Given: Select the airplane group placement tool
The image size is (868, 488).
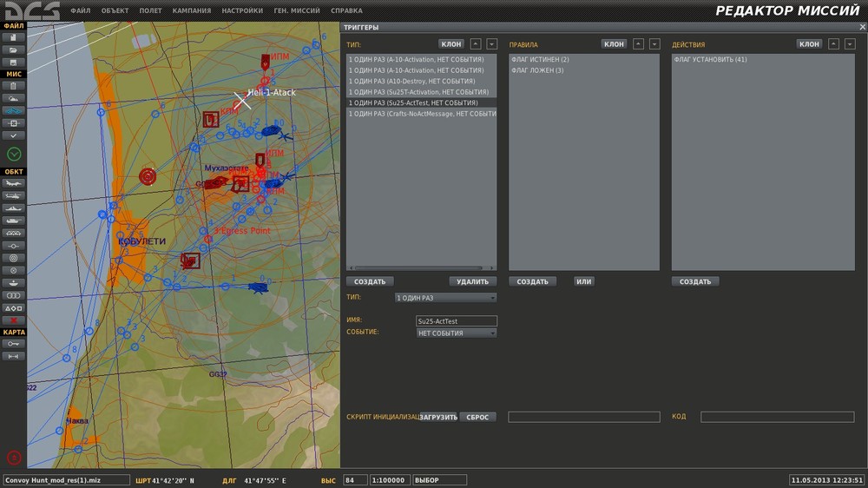Looking at the screenshot, I should click(13, 183).
